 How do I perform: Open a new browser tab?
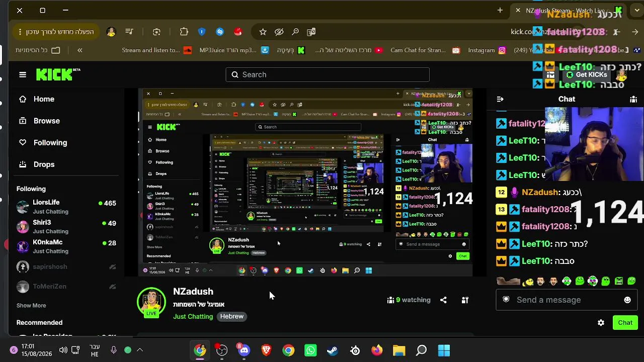click(x=500, y=10)
